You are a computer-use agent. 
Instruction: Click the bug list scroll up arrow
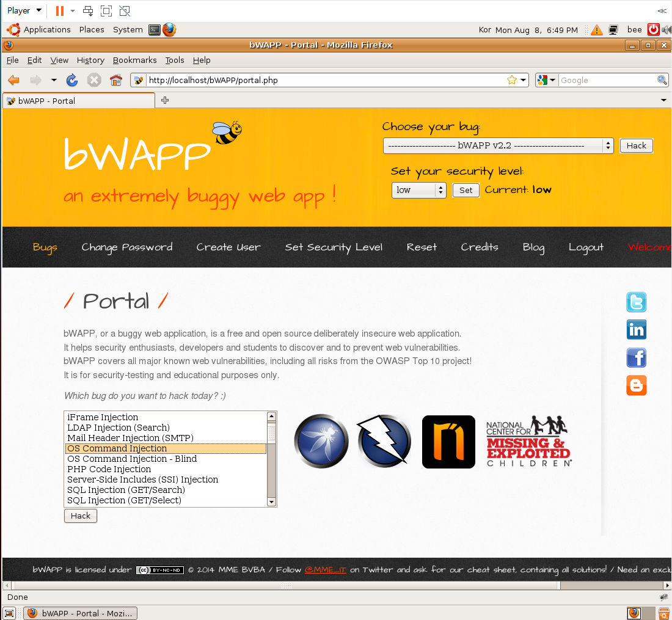tap(271, 416)
